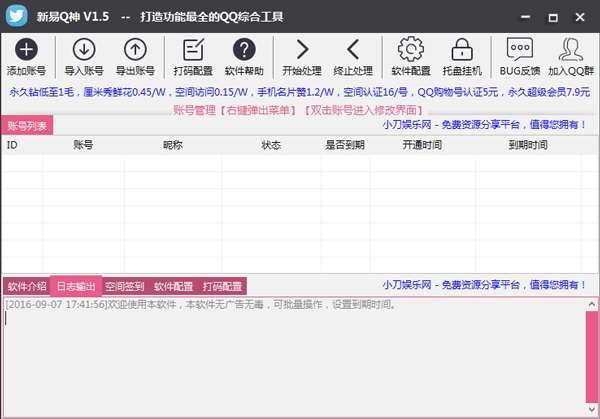Click the log scrollbar down arrow
This screenshot has height=419, width=600.
point(592,409)
